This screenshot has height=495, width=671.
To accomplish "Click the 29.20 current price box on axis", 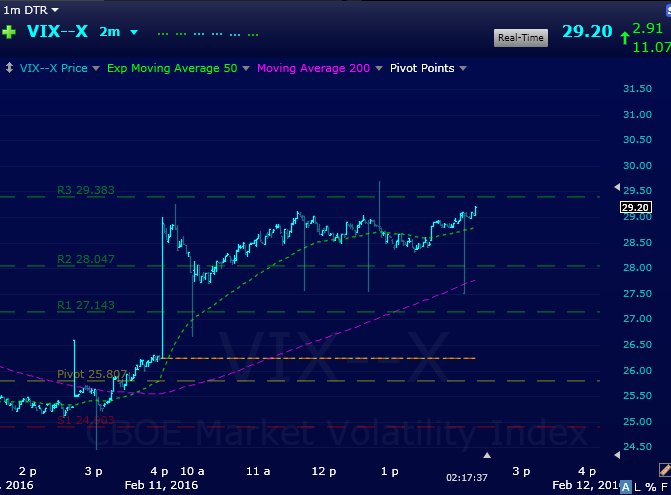I will click(x=636, y=207).
